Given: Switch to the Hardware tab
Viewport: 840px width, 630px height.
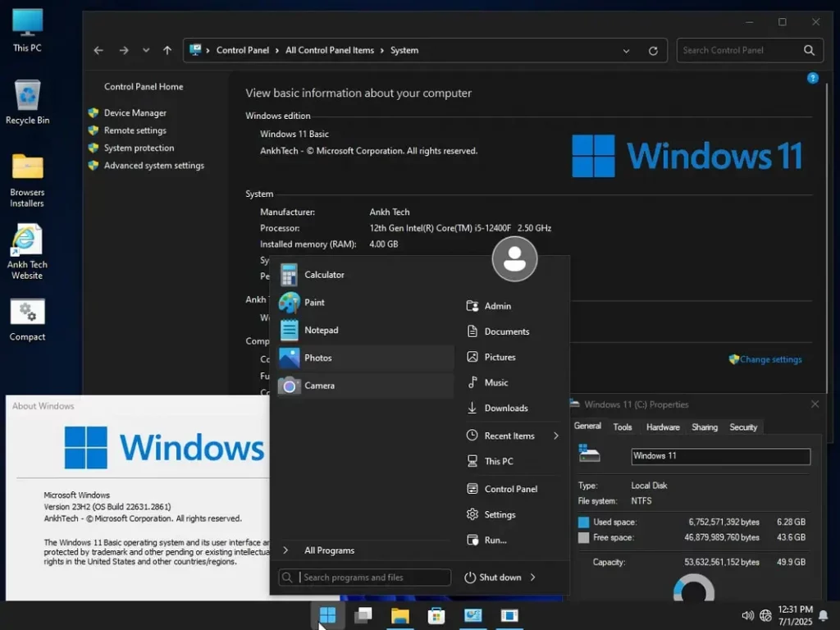Looking at the screenshot, I should [x=662, y=427].
